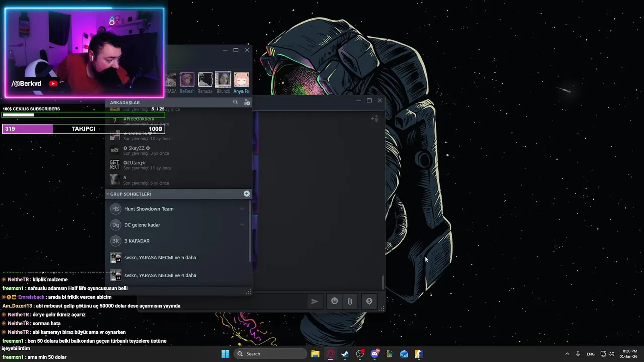Image resolution: width=644 pixels, height=362 pixels.
Task: Search friends with the magnifier icon
Action: click(235, 102)
